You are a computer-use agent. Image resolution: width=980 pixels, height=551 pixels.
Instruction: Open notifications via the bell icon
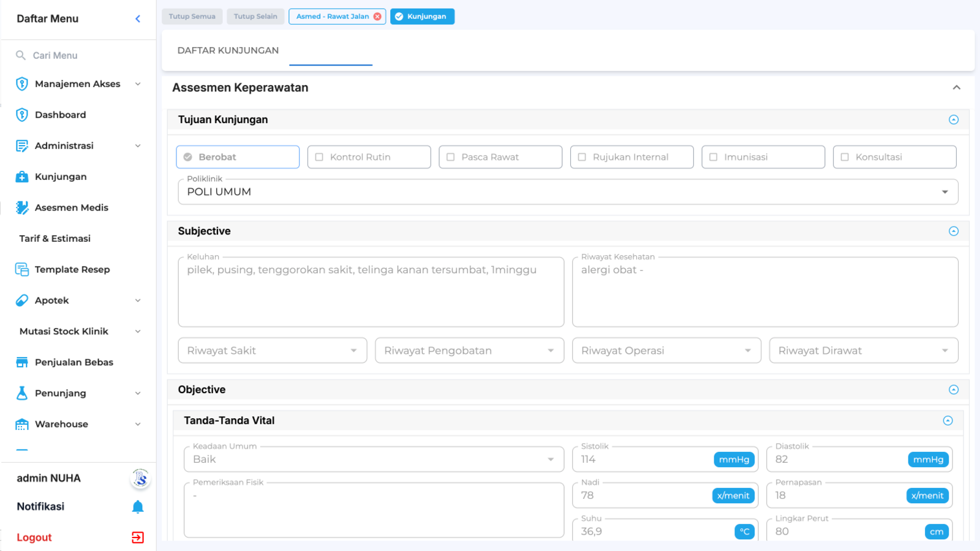pyautogui.click(x=138, y=507)
